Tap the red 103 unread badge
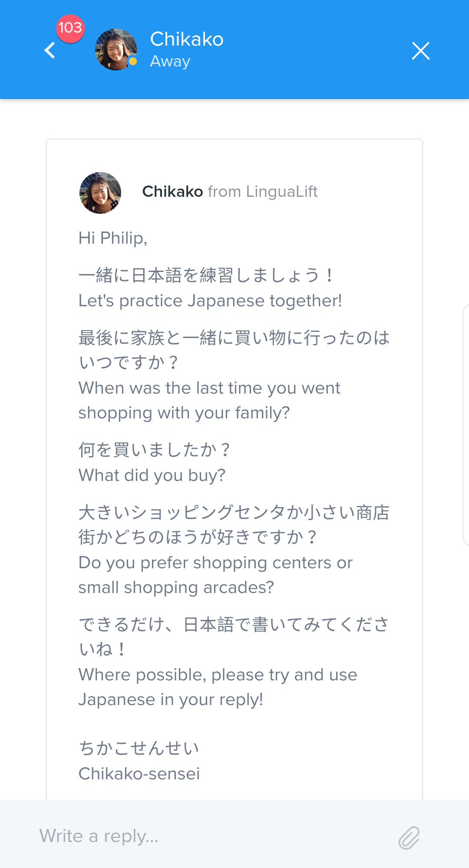469x868 pixels. (70, 28)
